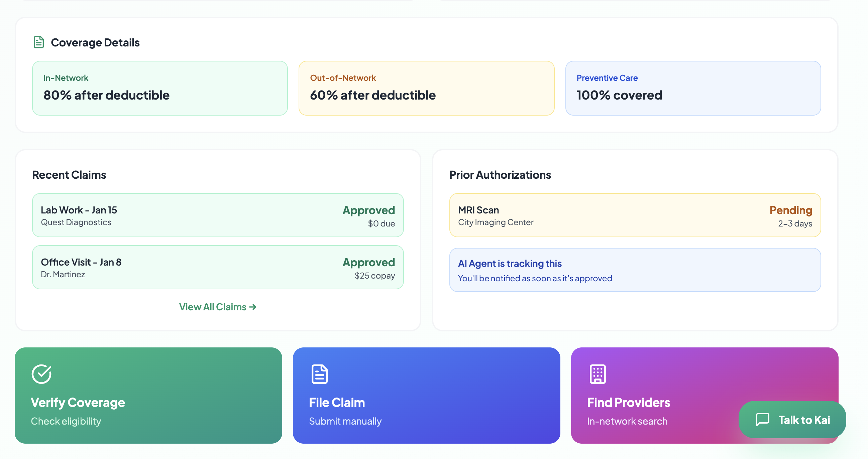Click the File Claim document icon
This screenshot has height=459, width=868.
pos(319,374)
